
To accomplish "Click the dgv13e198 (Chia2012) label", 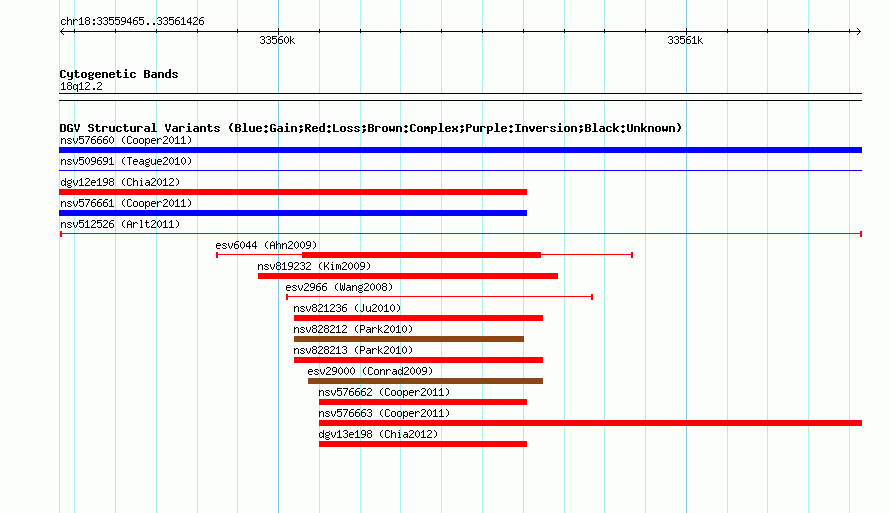I will [x=378, y=434].
